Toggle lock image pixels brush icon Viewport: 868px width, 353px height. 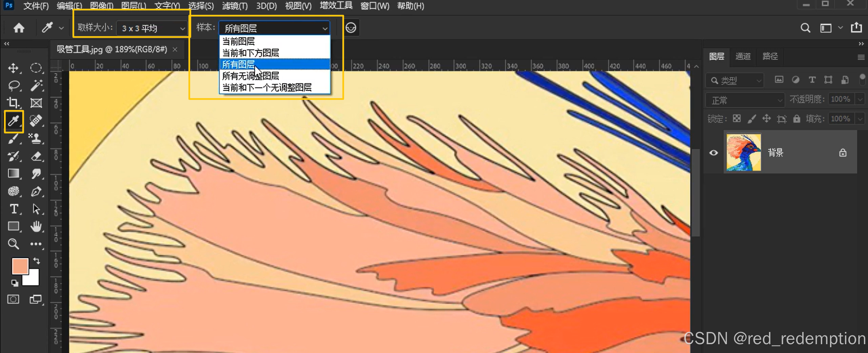(752, 119)
